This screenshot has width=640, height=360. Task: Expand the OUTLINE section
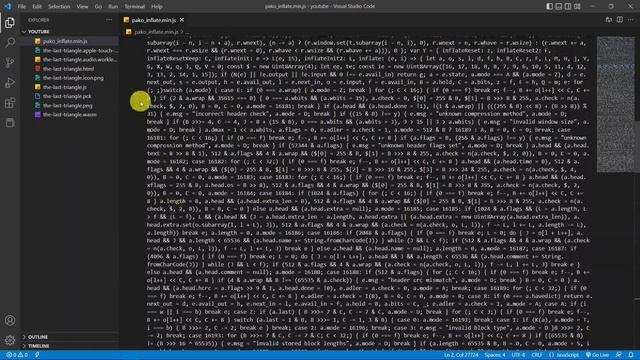coord(38,337)
